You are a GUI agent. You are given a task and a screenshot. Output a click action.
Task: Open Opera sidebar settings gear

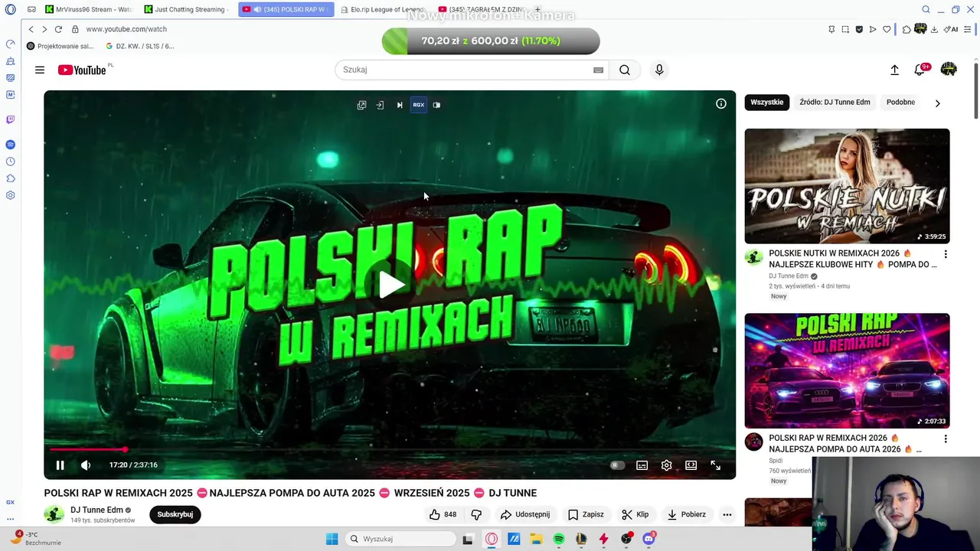[x=11, y=195]
